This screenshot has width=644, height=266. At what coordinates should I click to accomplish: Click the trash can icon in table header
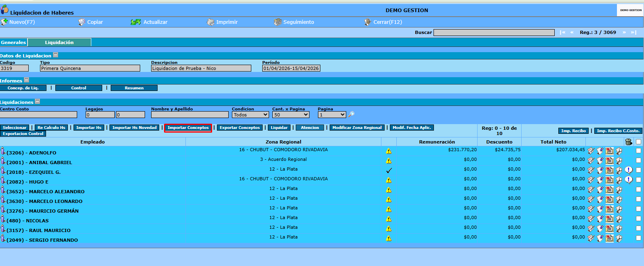[628, 141]
